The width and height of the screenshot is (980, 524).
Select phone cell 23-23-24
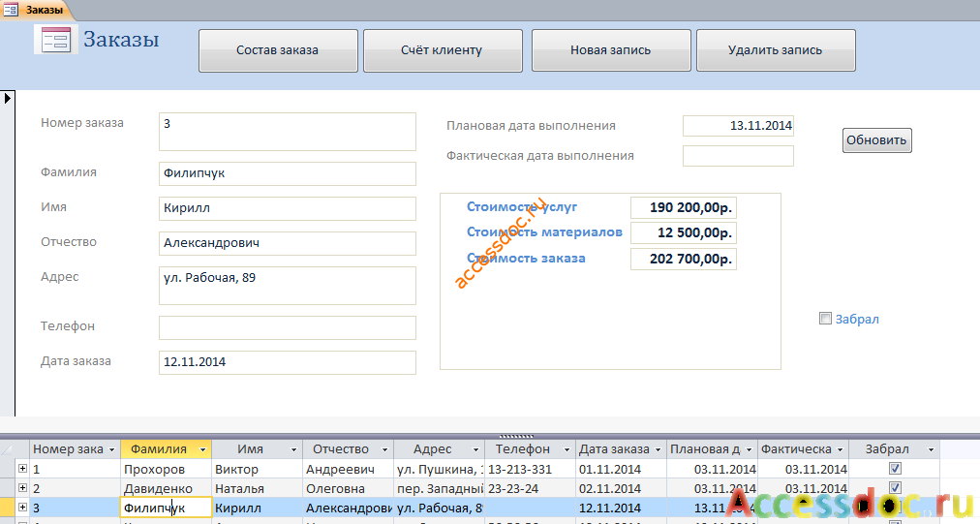530,488
